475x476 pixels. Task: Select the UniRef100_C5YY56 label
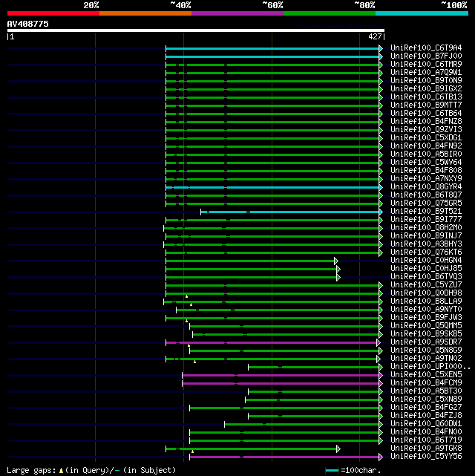coord(426,457)
